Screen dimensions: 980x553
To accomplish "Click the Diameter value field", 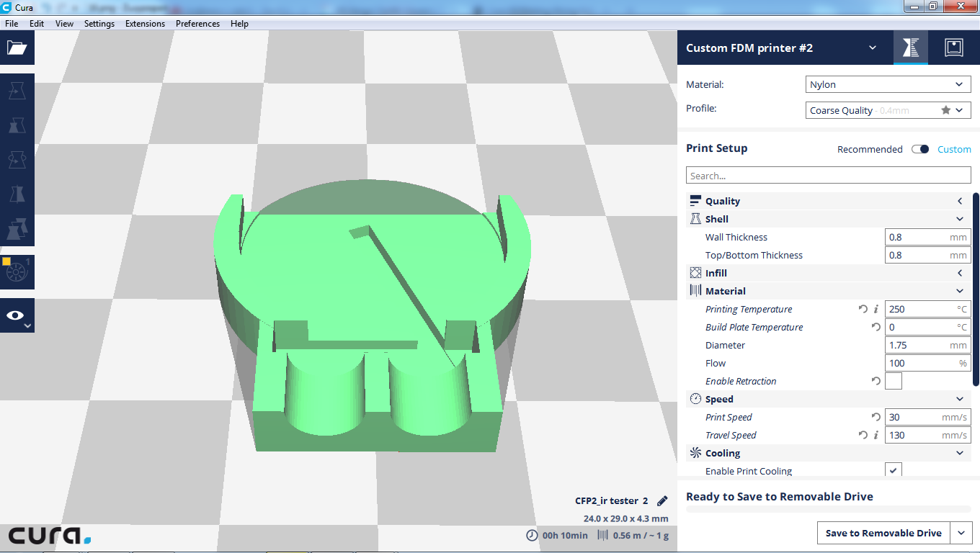I will 928,345.
